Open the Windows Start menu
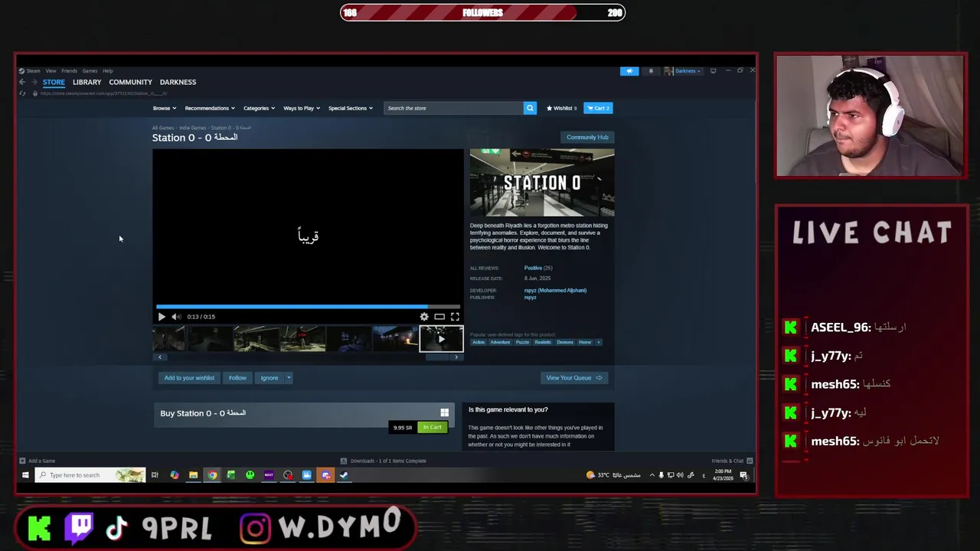 point(25,475)
